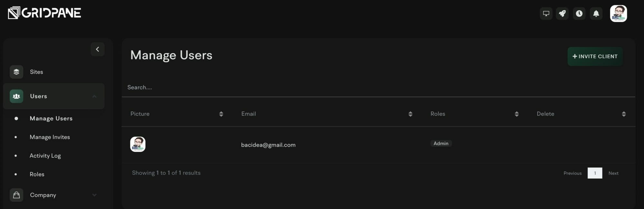Image resolution: width=644 pixels, height=209 pixels.
Task: Open Activity Log menu item
Action: (45, 156)
